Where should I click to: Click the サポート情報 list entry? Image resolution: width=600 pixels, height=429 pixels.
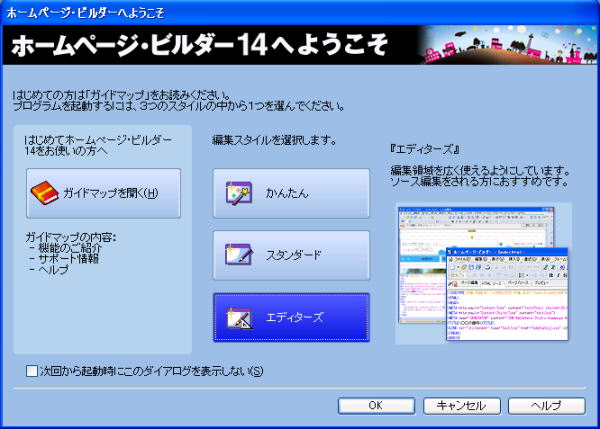click(68, 259)
